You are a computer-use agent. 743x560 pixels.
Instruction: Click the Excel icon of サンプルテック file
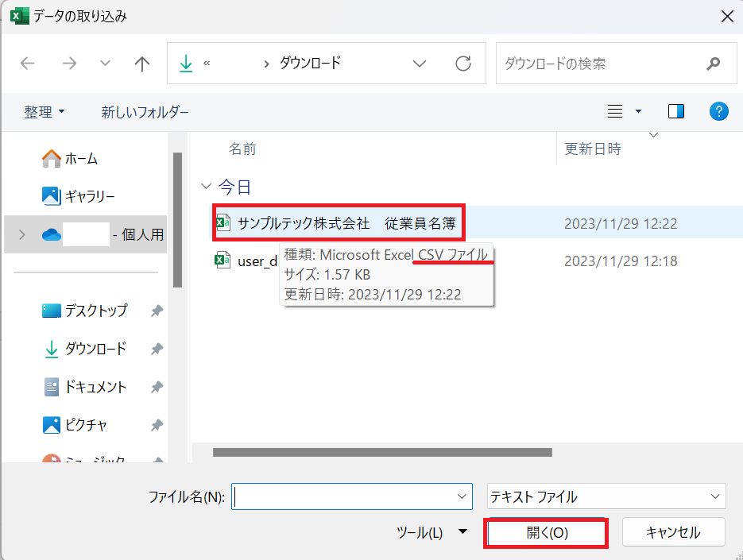tap(223, 222)
